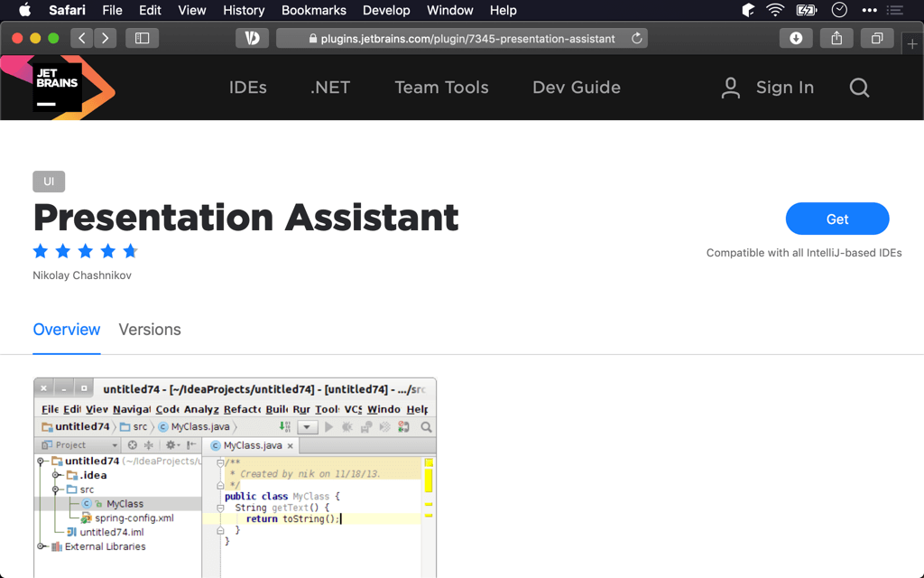Expand the Team Tools menu
This screenshot has width=924, height=578.
coord(441,88)
